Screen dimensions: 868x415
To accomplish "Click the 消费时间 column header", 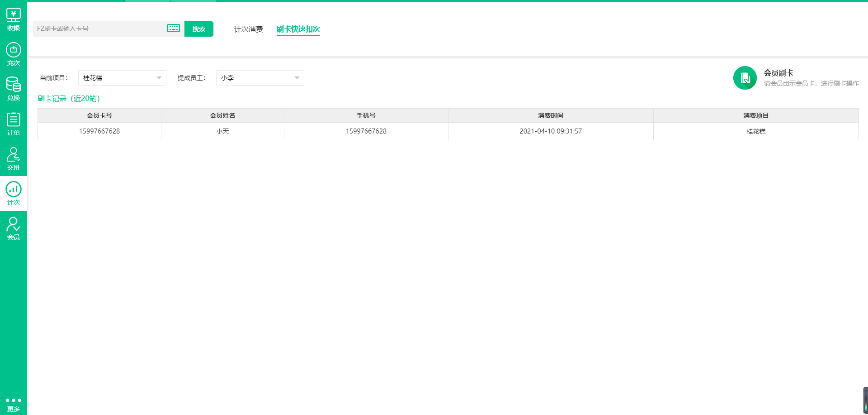I will [x=550, y=115].
